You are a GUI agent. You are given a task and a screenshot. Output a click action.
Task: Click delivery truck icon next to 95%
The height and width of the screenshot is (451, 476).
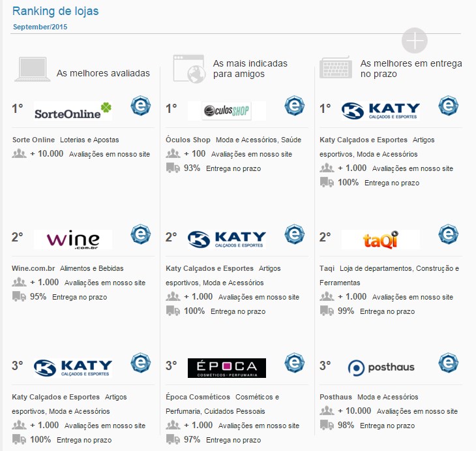(x=19, y=296)
